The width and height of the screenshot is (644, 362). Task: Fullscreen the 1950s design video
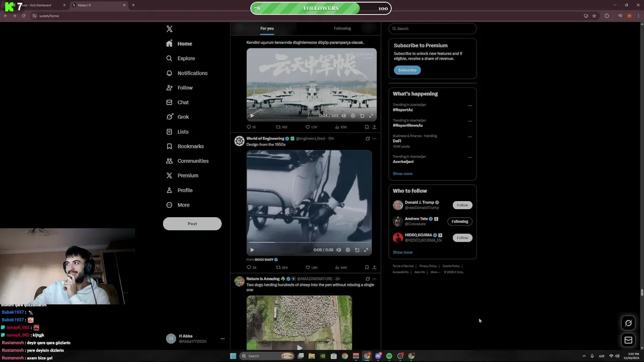[x=366, y=250]
